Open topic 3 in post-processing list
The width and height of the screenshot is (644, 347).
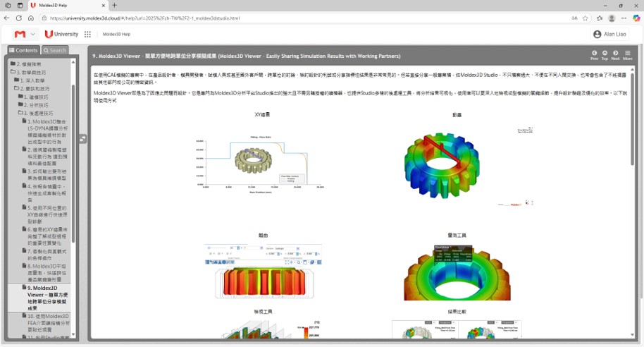(x=47, y=175)
